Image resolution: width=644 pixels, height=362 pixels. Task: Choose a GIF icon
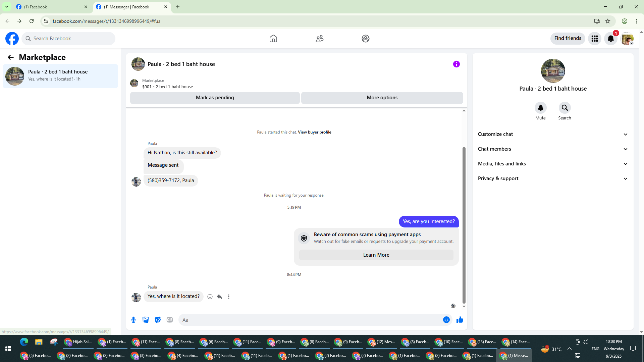pyautogui.click(x=170, y=320)
